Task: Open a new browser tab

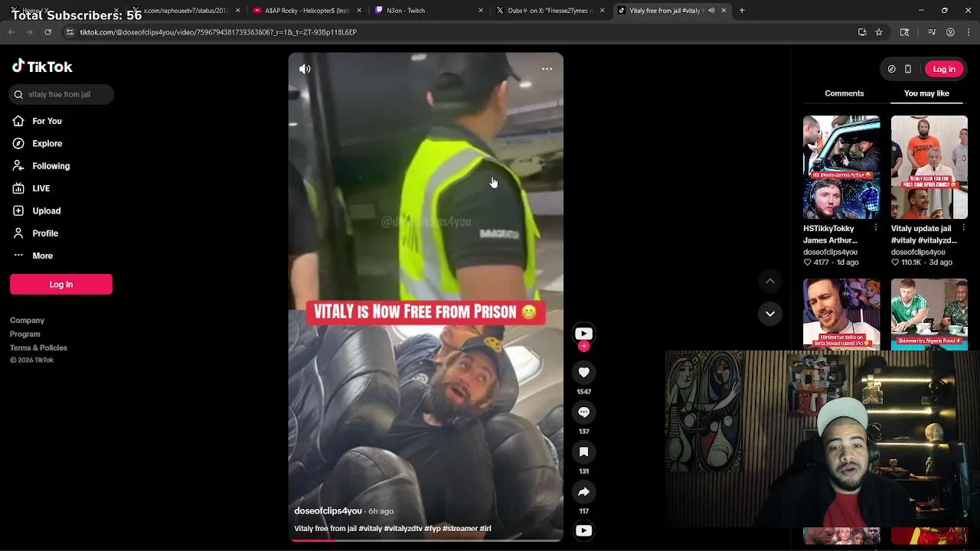Action: click(x=742, y=11)
